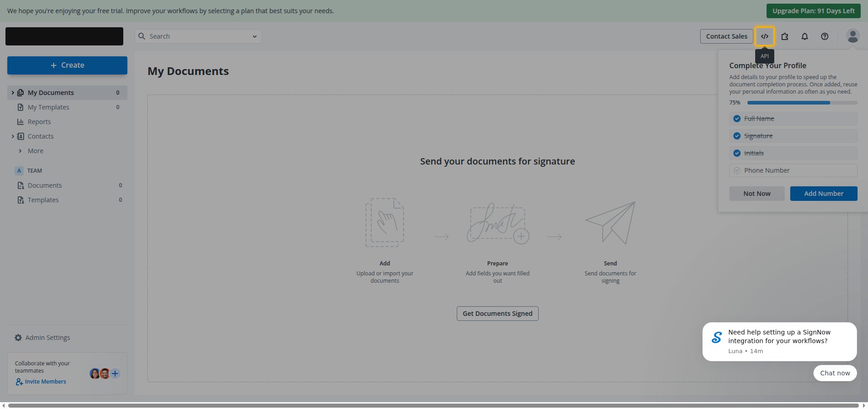The height and width of the screenshot is (409, 868).
Task: Expand the Contacts tree chevron
Action: [x=12, y=136]
